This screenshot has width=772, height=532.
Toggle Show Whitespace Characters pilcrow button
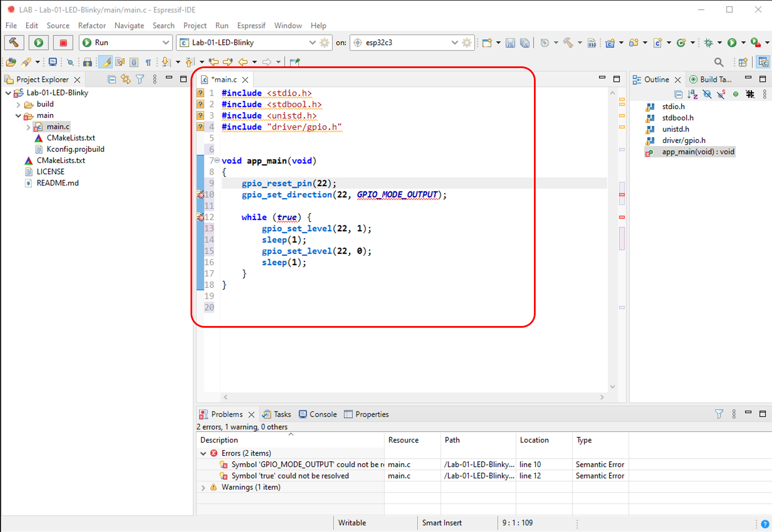click(148, 62)
